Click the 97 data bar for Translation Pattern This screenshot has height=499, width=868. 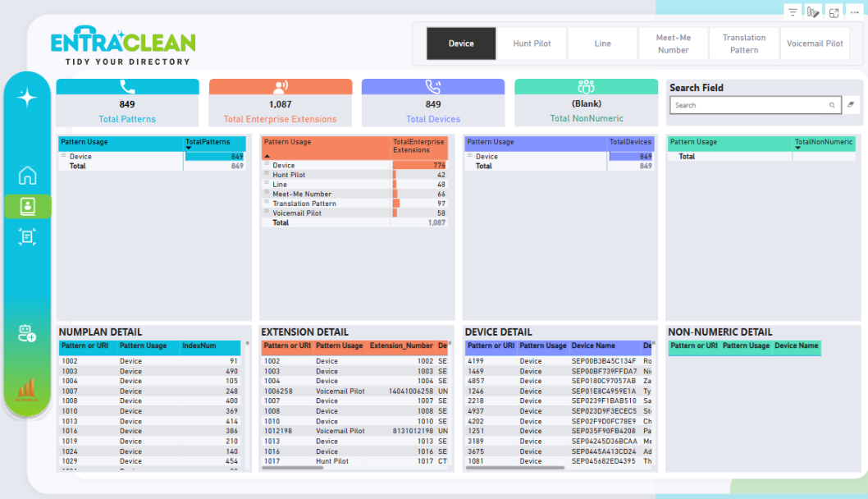(x=396, y=204)
